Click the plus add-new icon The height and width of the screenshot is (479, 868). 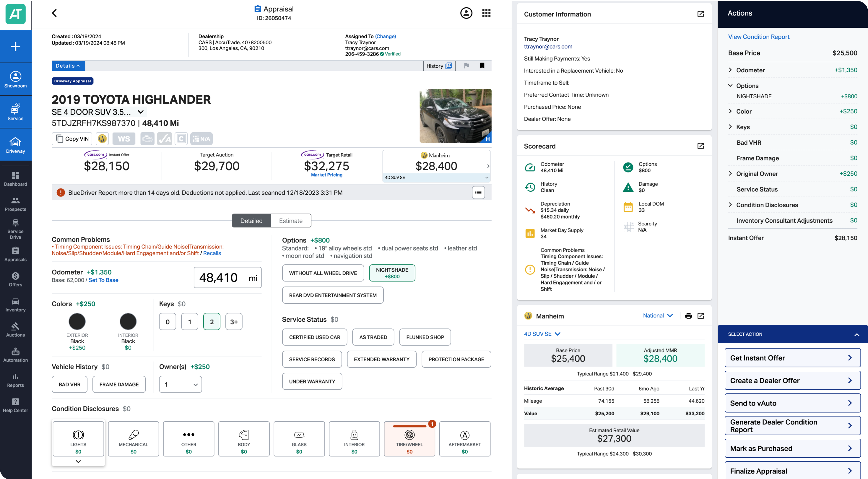coord(16,46)
